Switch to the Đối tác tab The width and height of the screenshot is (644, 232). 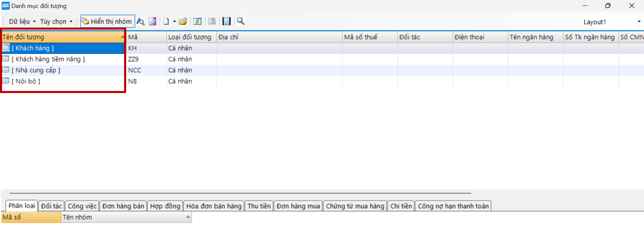(51, 206)
